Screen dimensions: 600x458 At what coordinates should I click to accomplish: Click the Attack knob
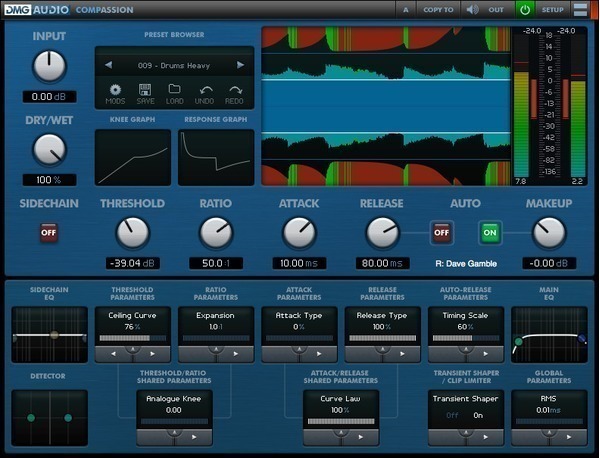[x=299, y=233]
